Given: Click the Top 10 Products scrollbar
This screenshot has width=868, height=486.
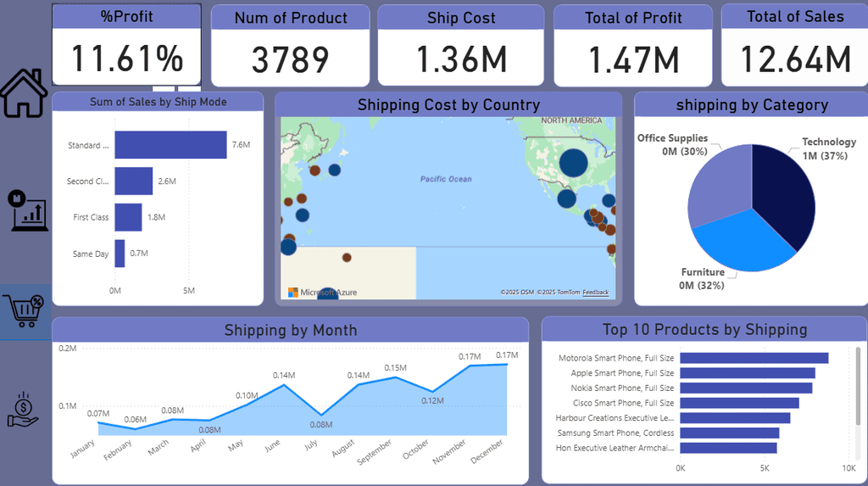Looking at the screenshot, I should [x=858, y=387].
